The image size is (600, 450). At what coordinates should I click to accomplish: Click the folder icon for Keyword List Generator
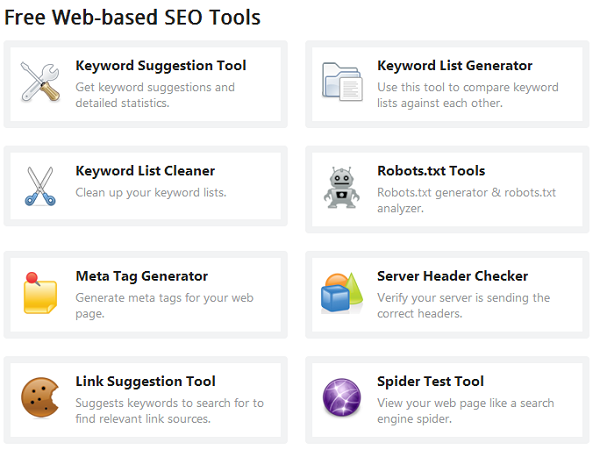point(342,82)
